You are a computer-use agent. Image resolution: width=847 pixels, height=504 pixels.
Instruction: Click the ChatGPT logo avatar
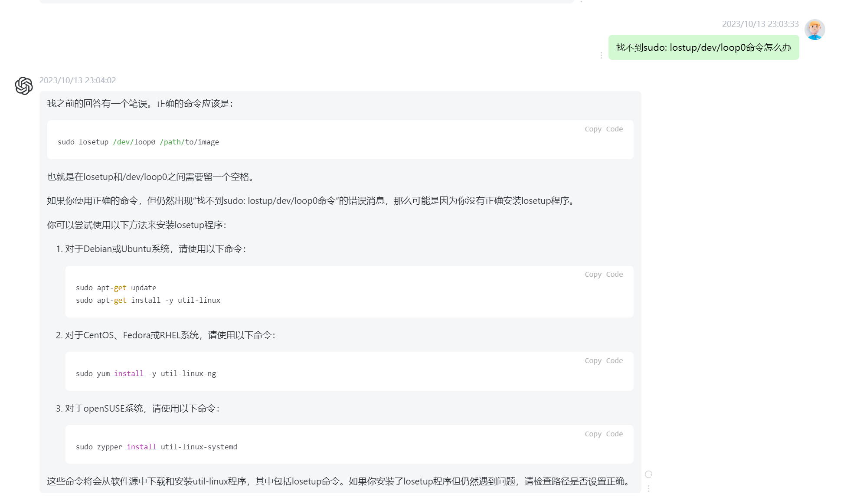pos(24,86)
